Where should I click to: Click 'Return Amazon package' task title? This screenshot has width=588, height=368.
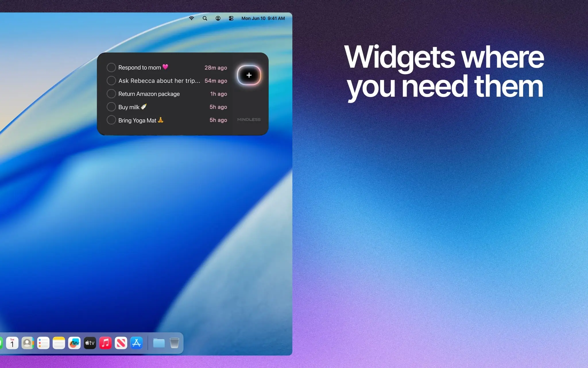coord(149,94)
